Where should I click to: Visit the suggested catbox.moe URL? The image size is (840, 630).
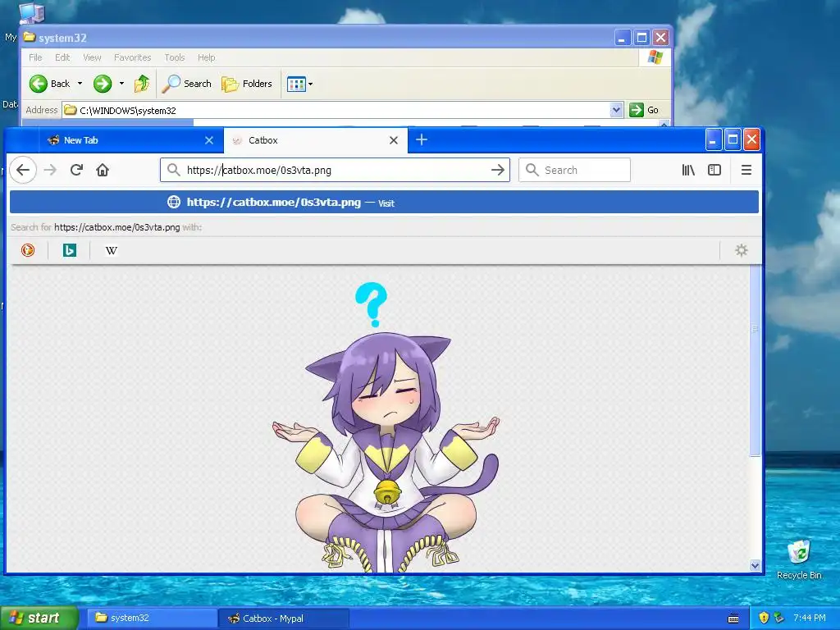[x=384, y=202]
